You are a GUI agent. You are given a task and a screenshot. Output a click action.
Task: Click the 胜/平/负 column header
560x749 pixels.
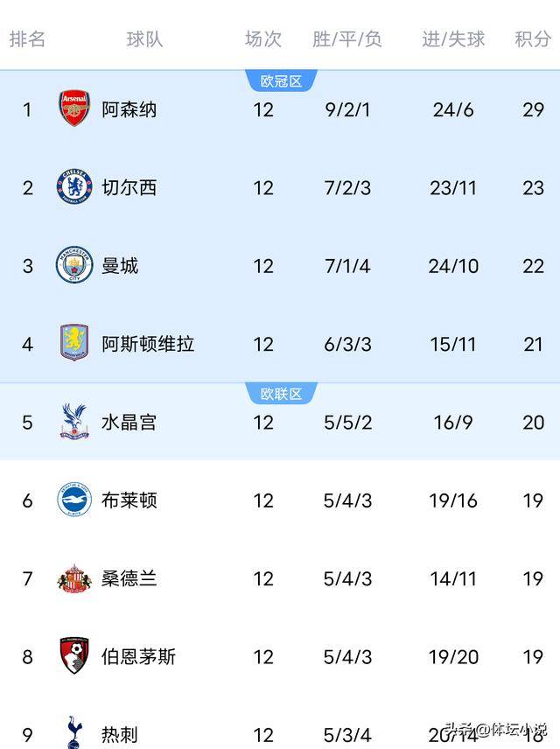coord(348,38)
